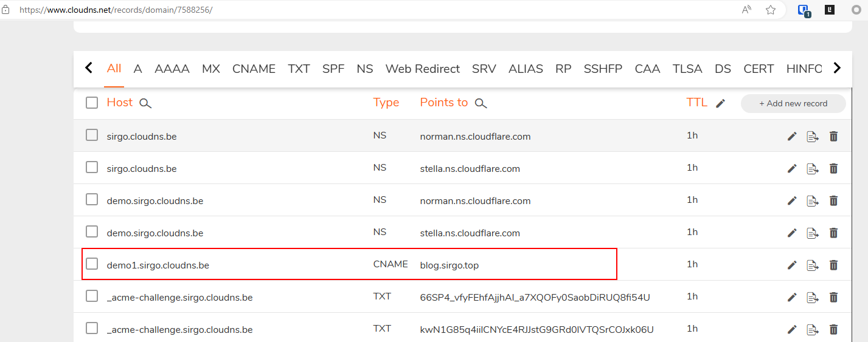Sort by the Host column header
Viewport: 868px width, 342px height.
[119, 102]
